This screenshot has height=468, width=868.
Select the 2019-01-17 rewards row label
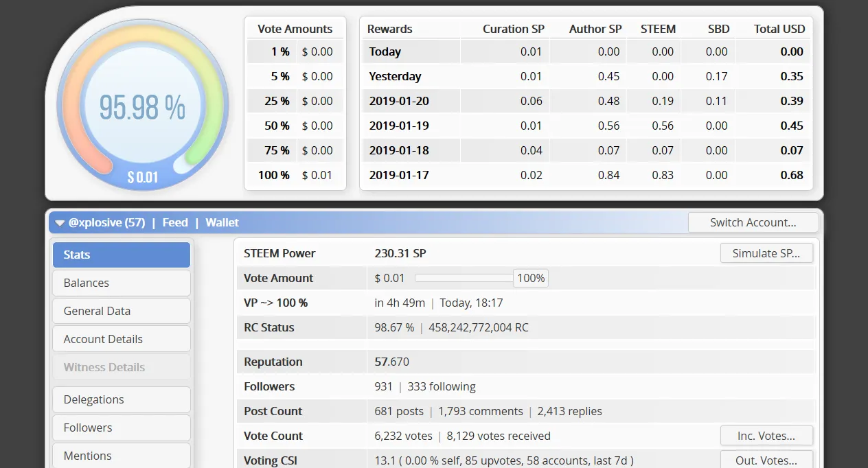click(x=399, y=175)
